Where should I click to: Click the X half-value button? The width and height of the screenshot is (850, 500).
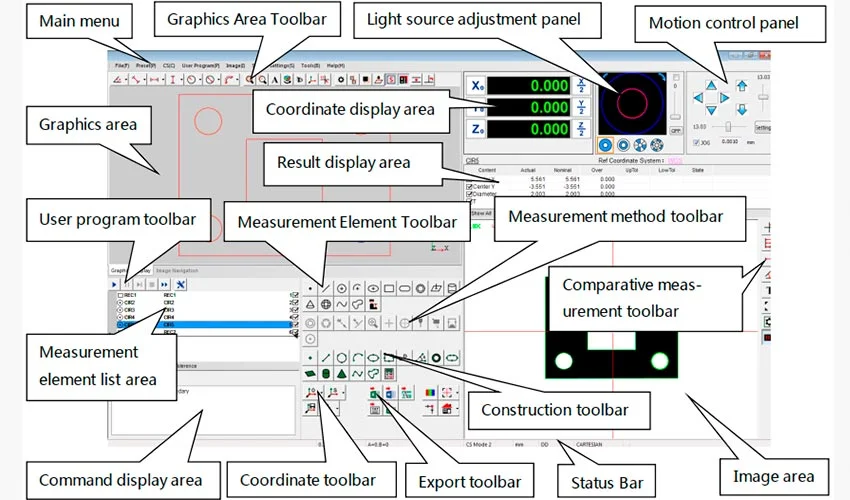point(582,86)
